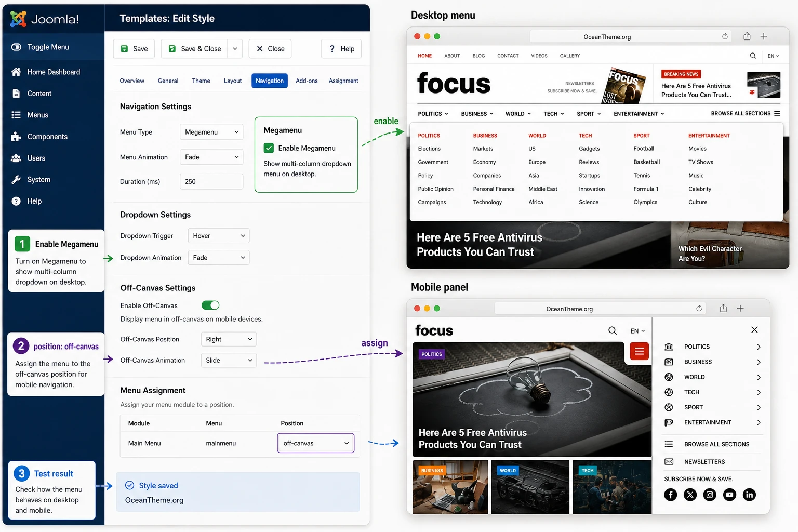The width and height of the screenshot is (798, 532).
Task: Click search icon in Mobile panel header
Action: click(x=613, y=330)
